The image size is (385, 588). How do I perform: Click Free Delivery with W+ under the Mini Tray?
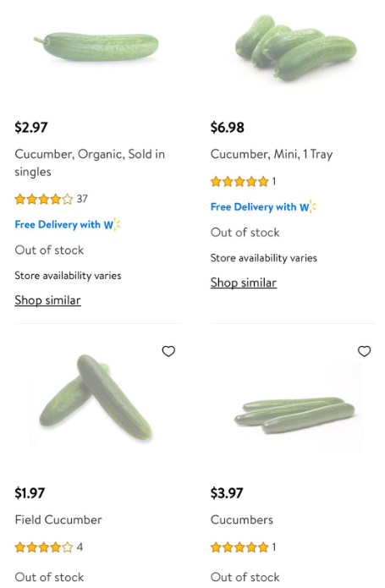[263, 207]
